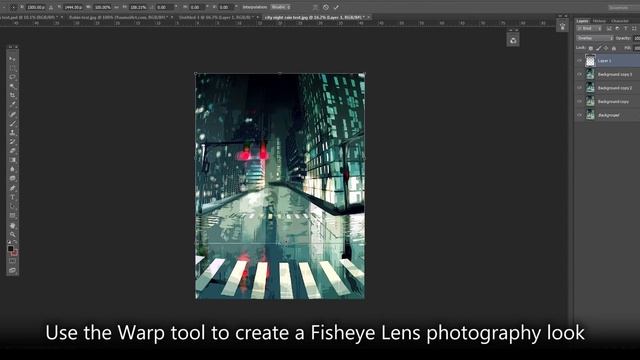Image resolution: width=640 pixels, height=360 pixels.
Task: Click the lock all padlock icon
Action: pyautogui.click(x=614, y=48)
